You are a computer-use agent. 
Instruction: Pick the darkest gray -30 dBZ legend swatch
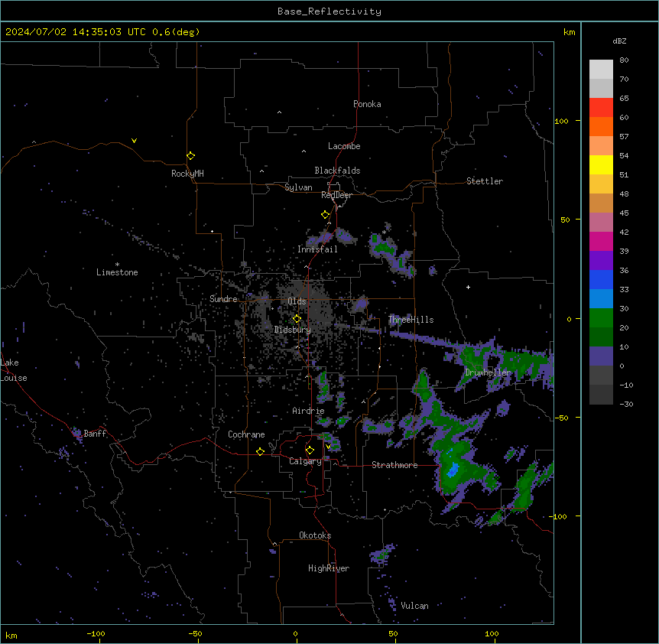pyautogui.click(x=601, y=395)
